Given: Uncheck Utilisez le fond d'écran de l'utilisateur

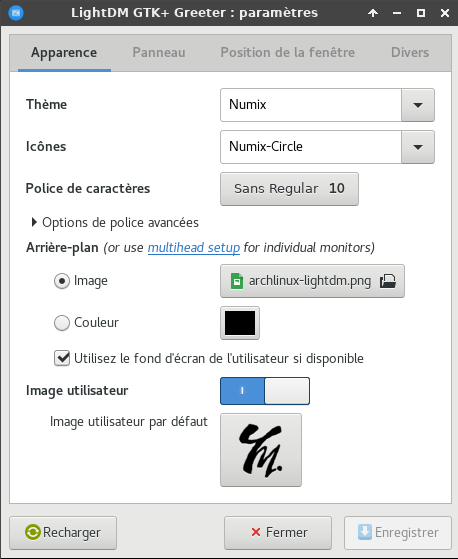Looking at the screenshot, I should click(x=62, y=358).
